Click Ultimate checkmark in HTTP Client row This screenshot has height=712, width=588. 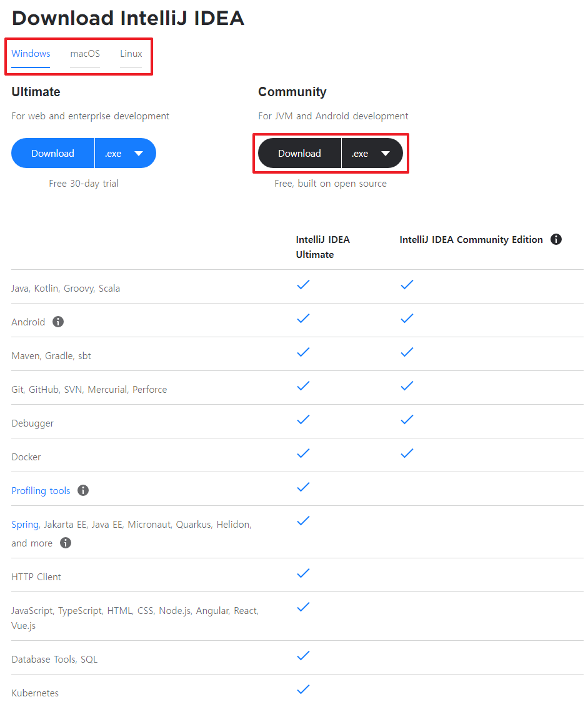coord(303,573)
